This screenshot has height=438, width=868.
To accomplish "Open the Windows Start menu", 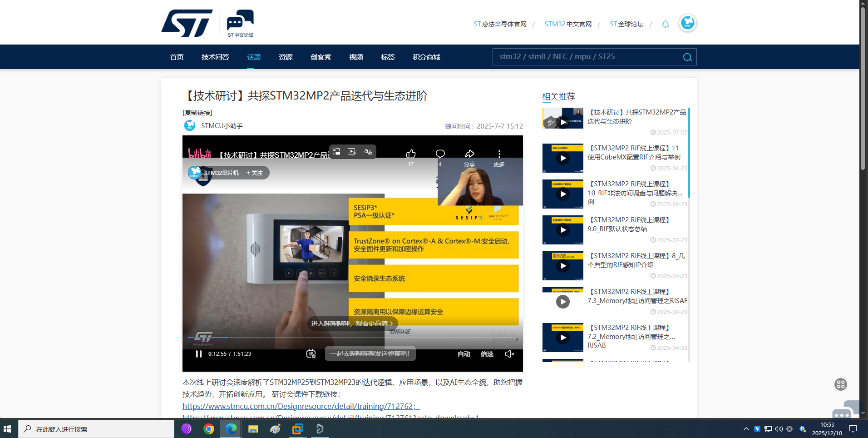I will (7, 429).
